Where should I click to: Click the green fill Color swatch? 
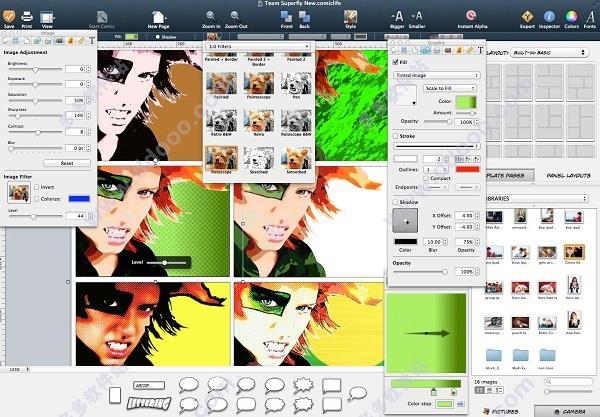466,101
